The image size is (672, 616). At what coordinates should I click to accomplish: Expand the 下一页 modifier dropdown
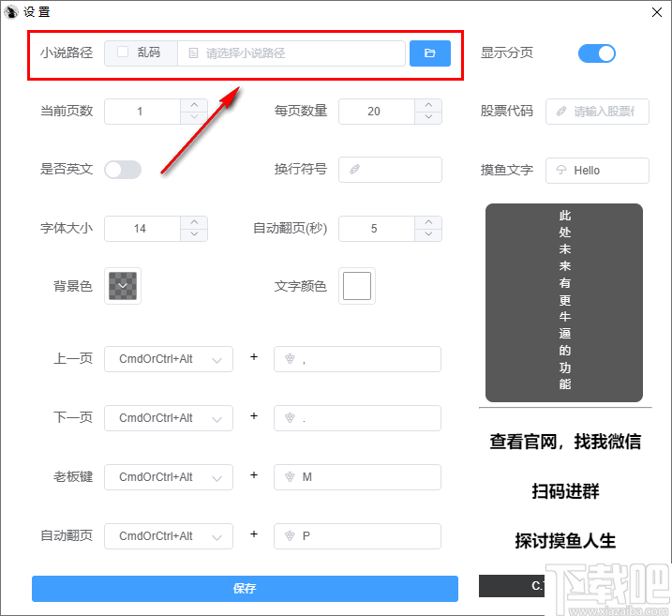point(169,418)
